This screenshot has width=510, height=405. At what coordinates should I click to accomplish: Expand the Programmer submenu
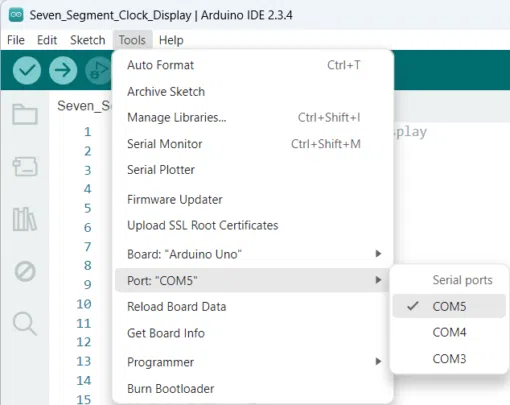pyautogui.click(x=252, y=362)
